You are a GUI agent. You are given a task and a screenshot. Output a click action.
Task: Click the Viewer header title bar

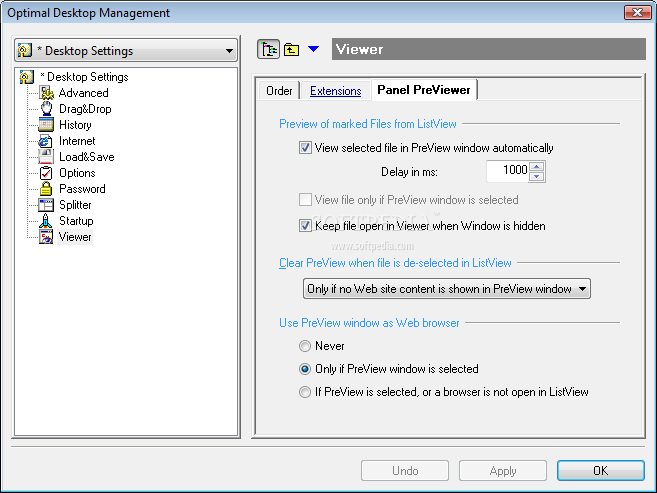pos(489,49)
